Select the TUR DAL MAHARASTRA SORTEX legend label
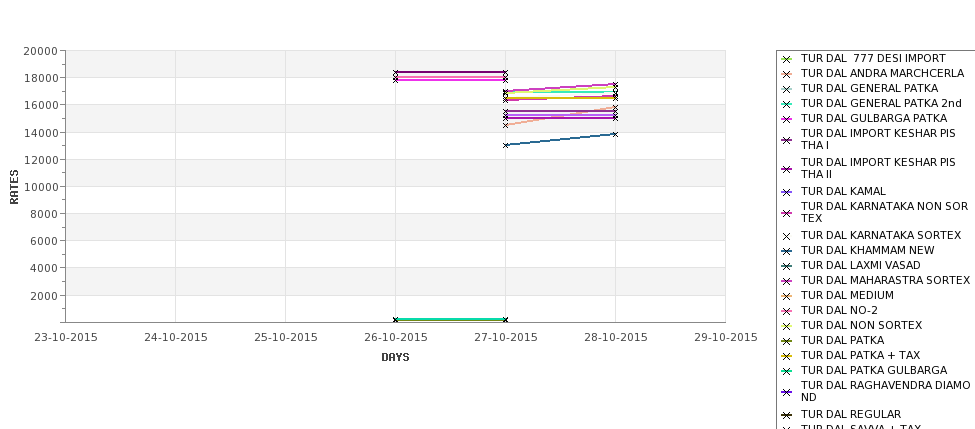The width and height of the screenshot is (975, 429). coord(885,280)
